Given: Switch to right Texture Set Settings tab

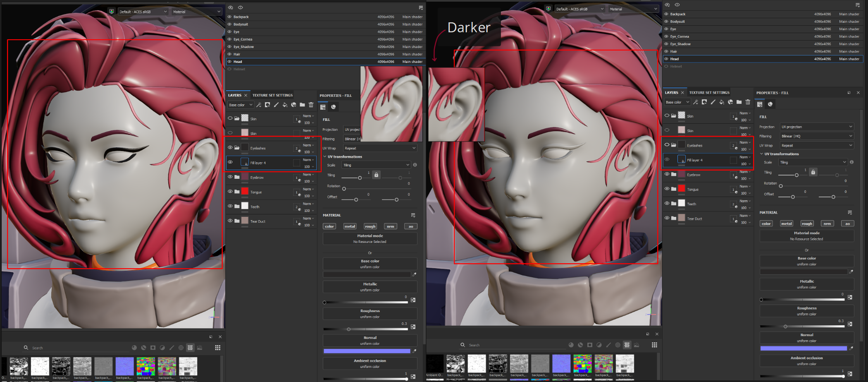Looking at the screenshot, I should pos(709,93).
